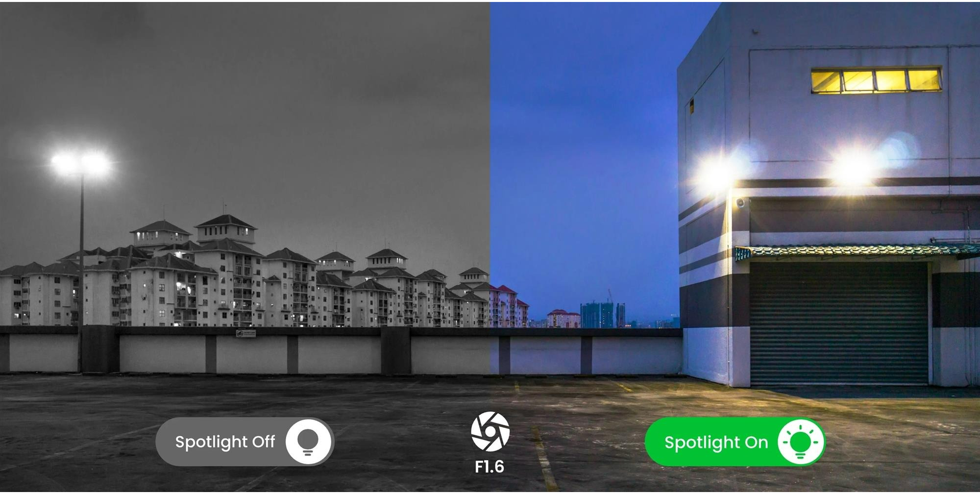Click the dark roller shutter garage door

[839, 323]
